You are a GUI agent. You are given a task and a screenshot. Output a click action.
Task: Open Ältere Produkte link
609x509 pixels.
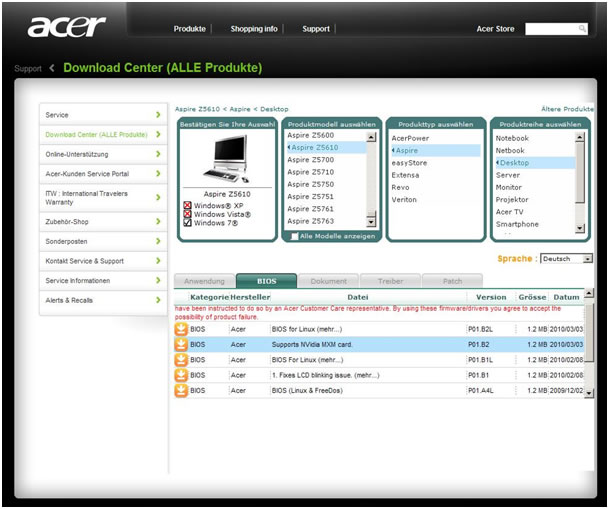tap(567, 109)
